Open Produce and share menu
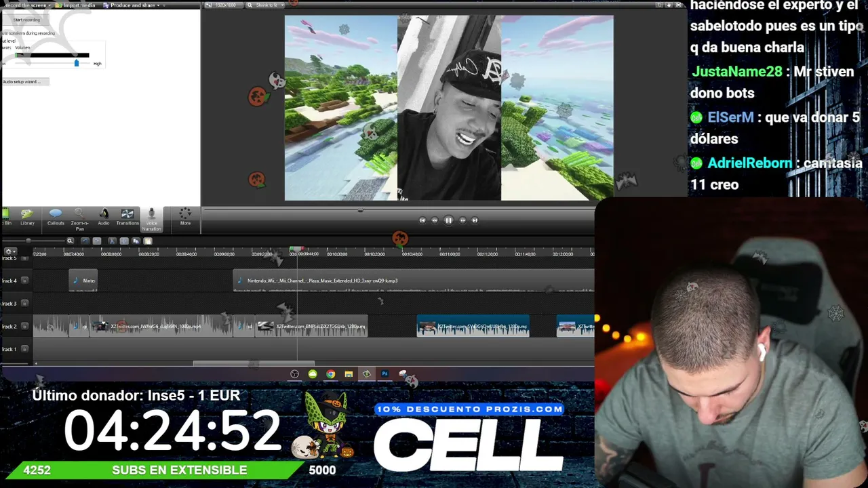 (x=132, y=5)
